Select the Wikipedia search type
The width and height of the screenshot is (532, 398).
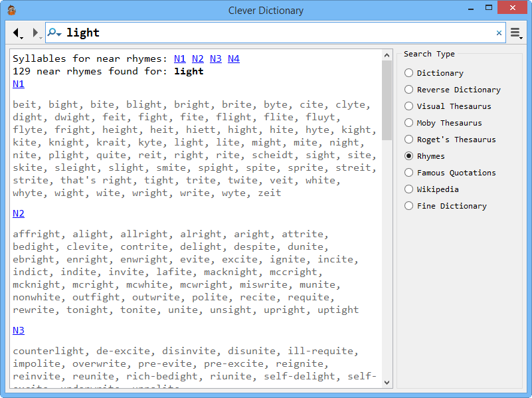432,189
